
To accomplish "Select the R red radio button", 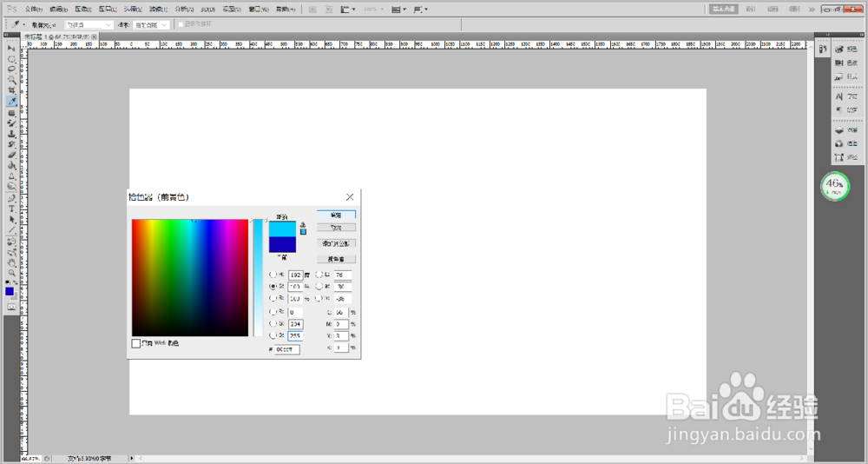I will click(x=273, y=312).
